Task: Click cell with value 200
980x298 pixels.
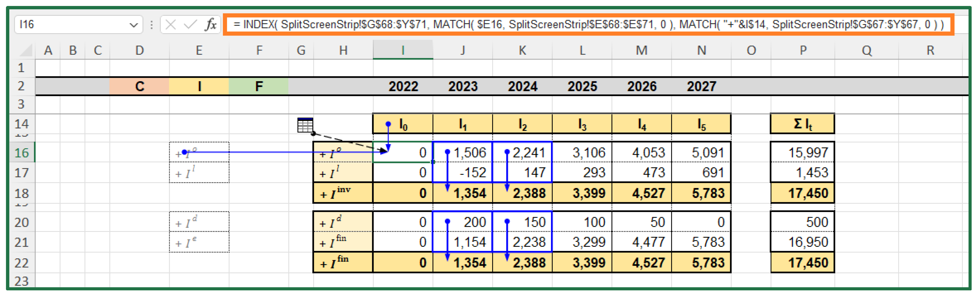Action: point(463,222)
